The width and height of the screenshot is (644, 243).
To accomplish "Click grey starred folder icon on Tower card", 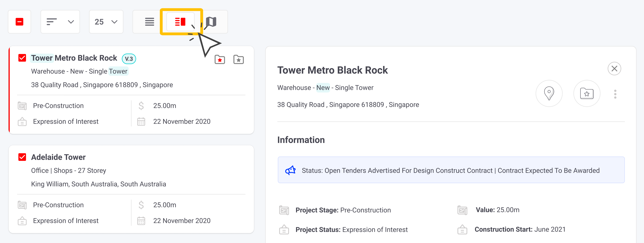I will (238, 59).
